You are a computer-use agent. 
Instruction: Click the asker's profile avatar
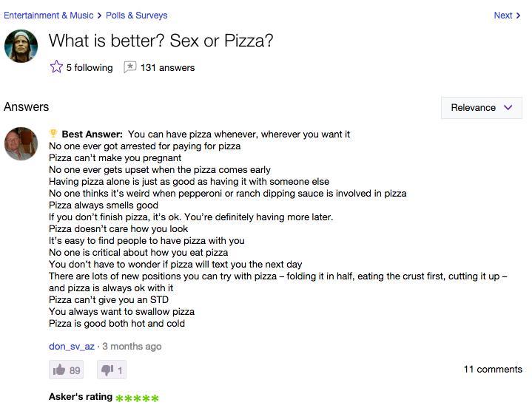click(x=21, y=46)
